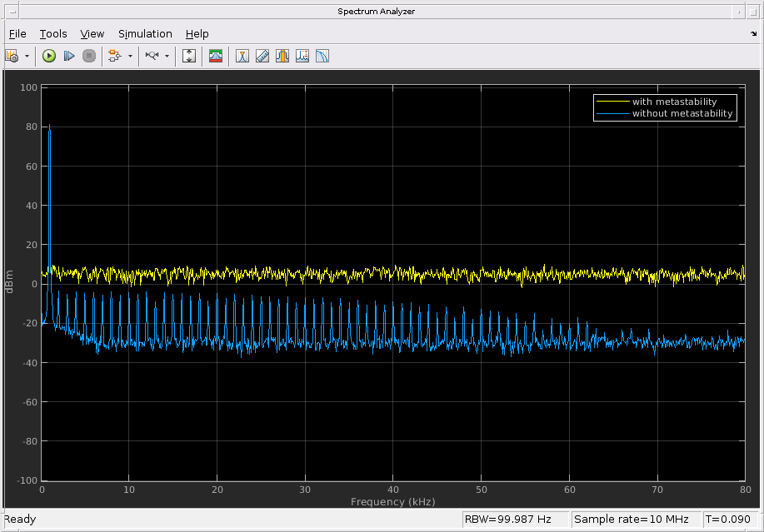Toggle the Channel Measurements panel
764x532 pixels.
(282, 56)
